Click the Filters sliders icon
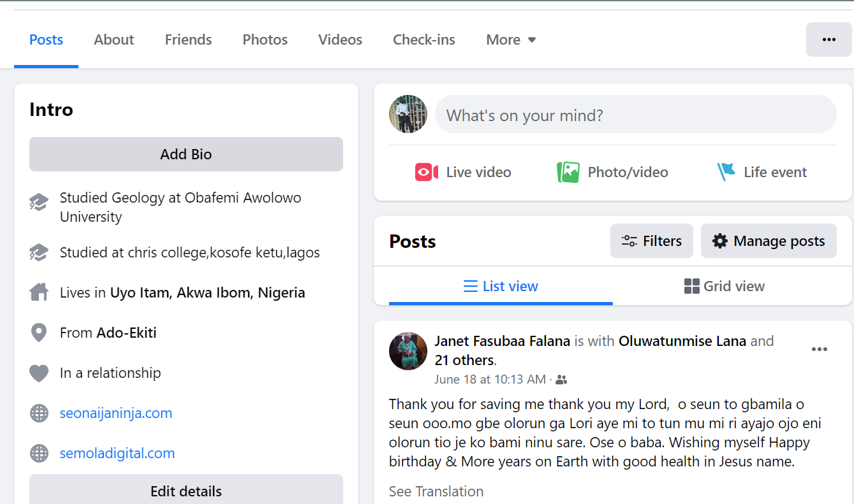854x504 pixels. tap(629, 241)
